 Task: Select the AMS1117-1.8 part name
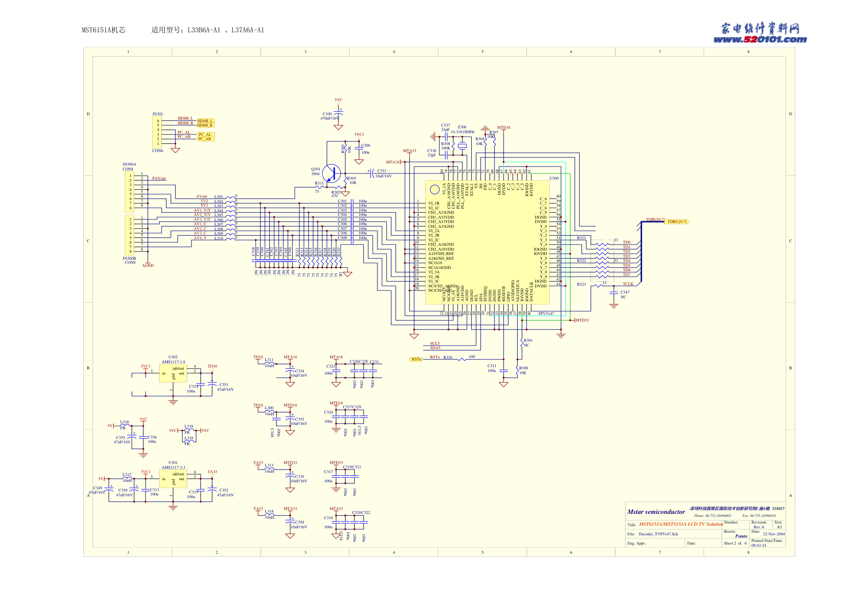pos(173,362)
